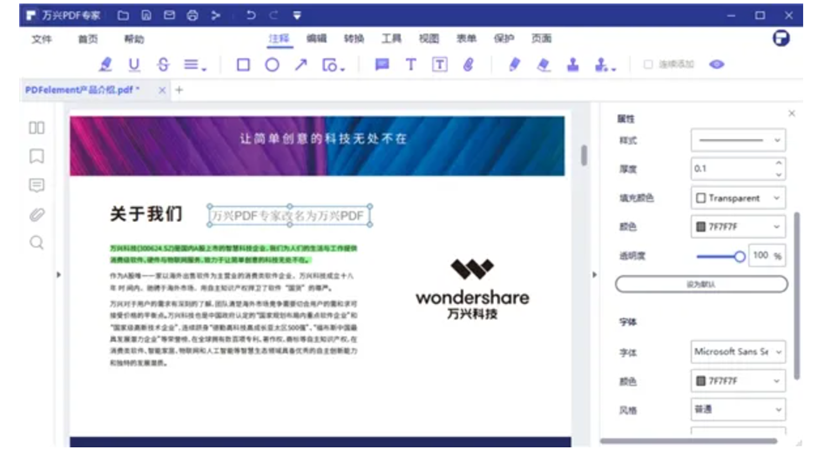Open the bookmarks sidebar panel

point(37,156)
